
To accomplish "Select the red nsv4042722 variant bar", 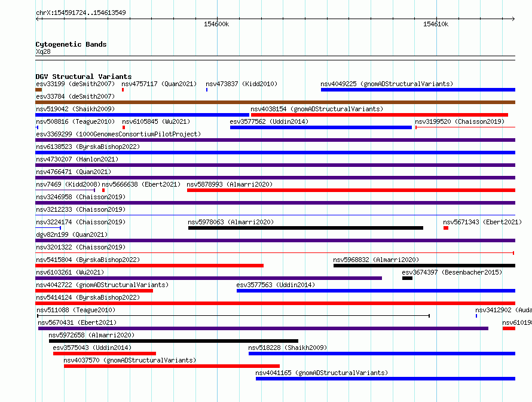I will [94, 291].
